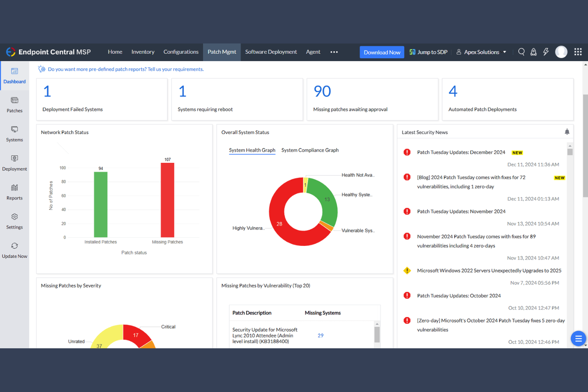The width and height of the screenshot is (588, 392).
Task: Open Deployment Failed Systems count 1
Action: 47,91
